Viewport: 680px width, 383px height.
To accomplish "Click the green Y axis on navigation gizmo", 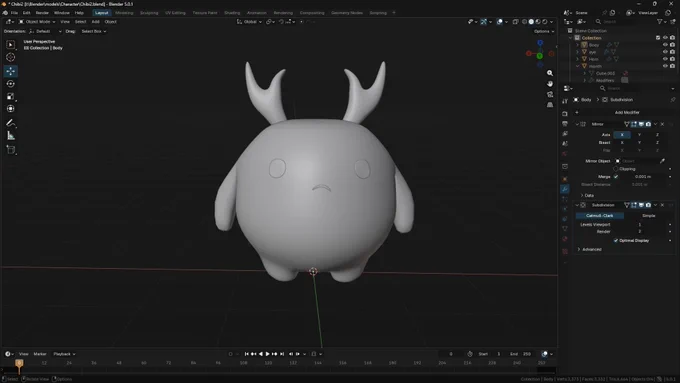I will pyautogui.click(x=539, y=56).
